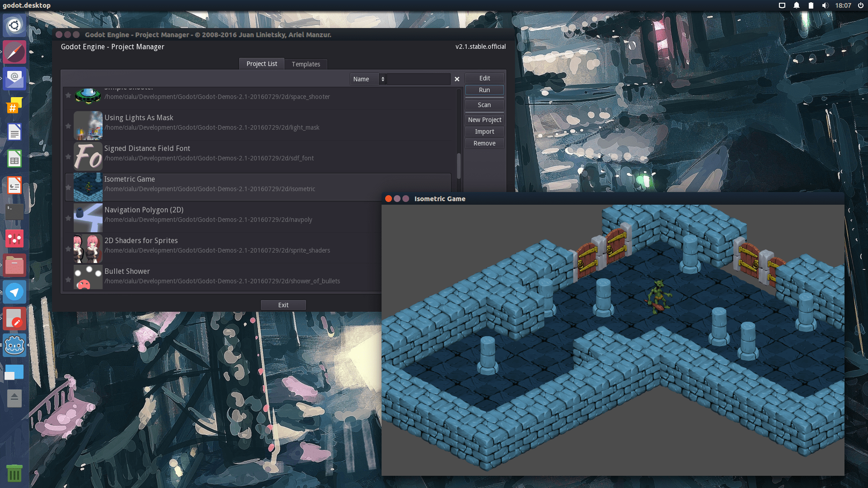
Task: Switch to the Templates tab
Action: point(306,64)
